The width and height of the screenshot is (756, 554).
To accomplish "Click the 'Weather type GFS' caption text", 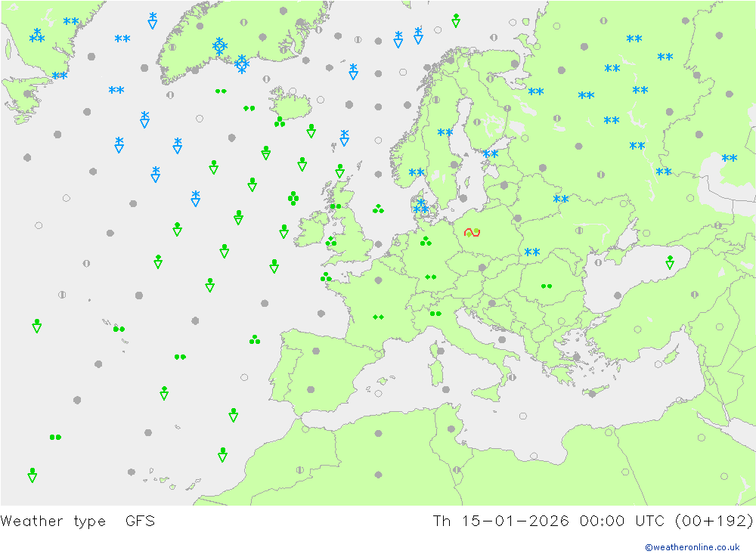I will 78,522.
